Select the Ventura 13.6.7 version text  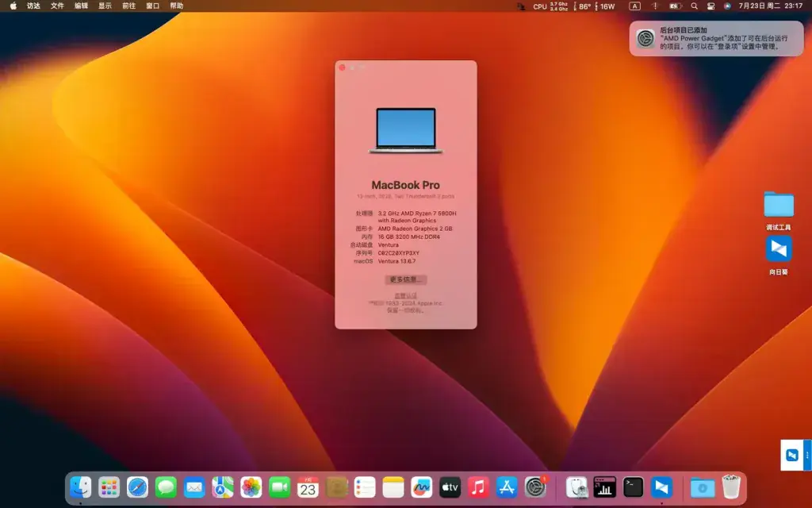(396, 261)
